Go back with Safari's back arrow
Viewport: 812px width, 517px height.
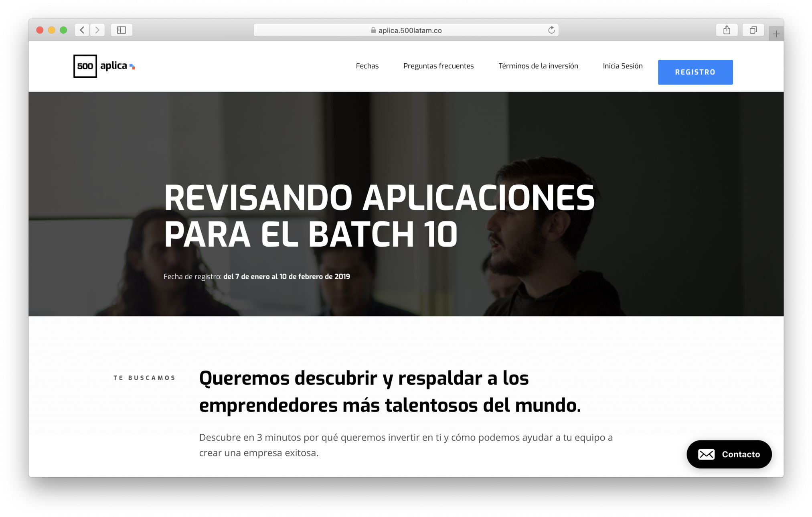pyautogui.click(x=82, y=30)
